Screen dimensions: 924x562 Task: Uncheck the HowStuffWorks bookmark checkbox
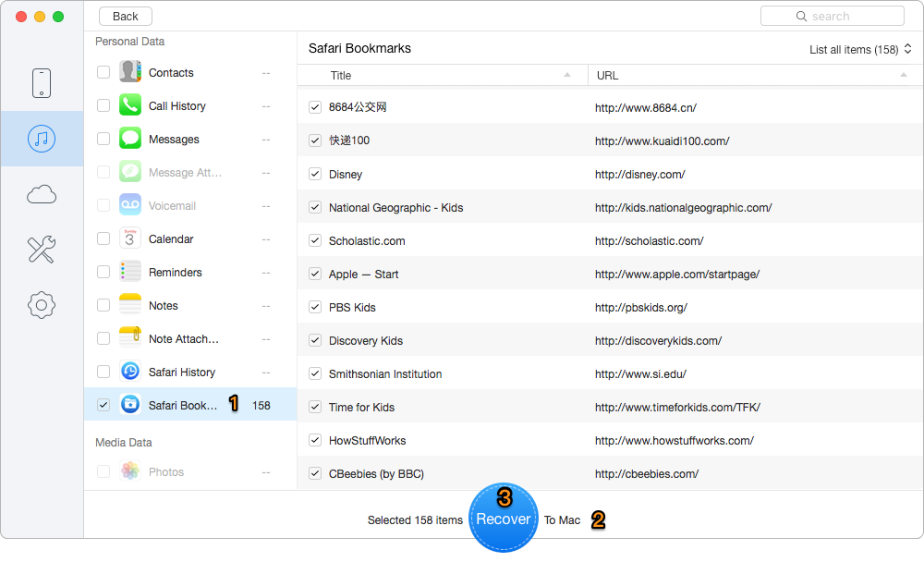click(315, 440)
